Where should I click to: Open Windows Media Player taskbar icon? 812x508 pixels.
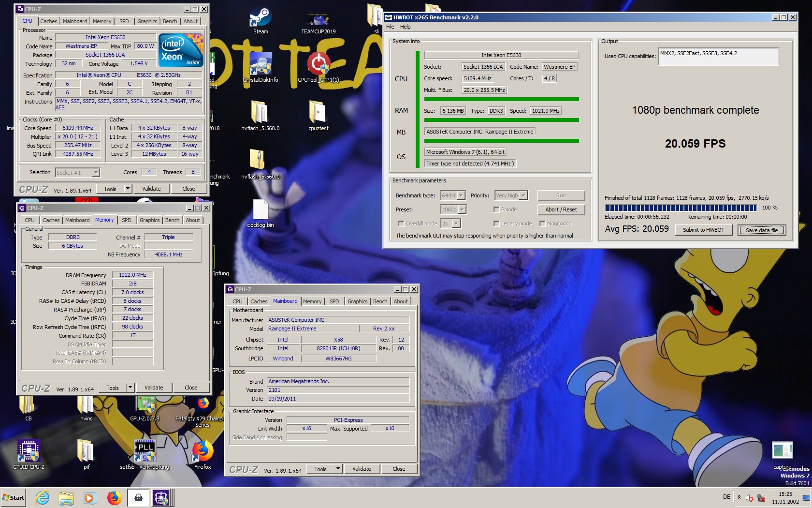tap(90, 498)
